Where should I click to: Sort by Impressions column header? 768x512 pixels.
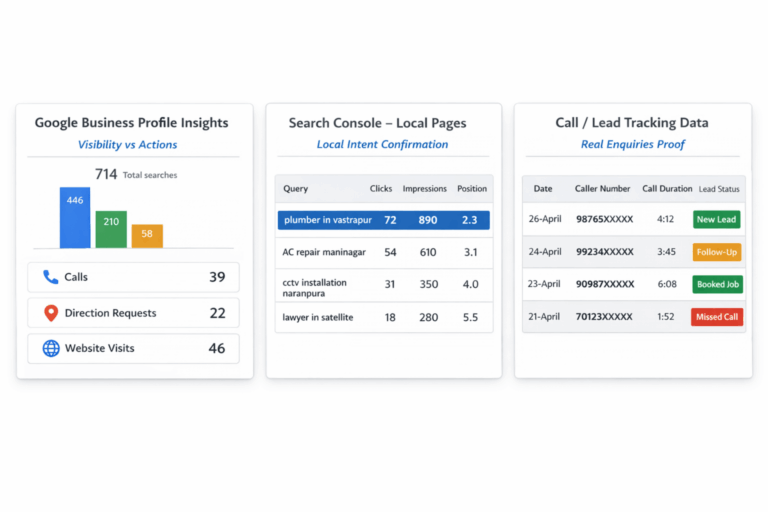(x=425, y=189)
